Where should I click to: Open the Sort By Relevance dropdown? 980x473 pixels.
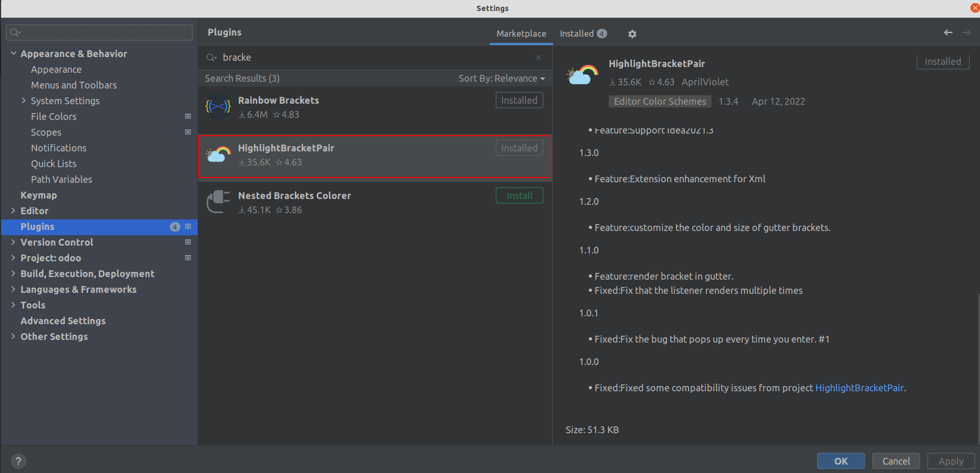501,78
